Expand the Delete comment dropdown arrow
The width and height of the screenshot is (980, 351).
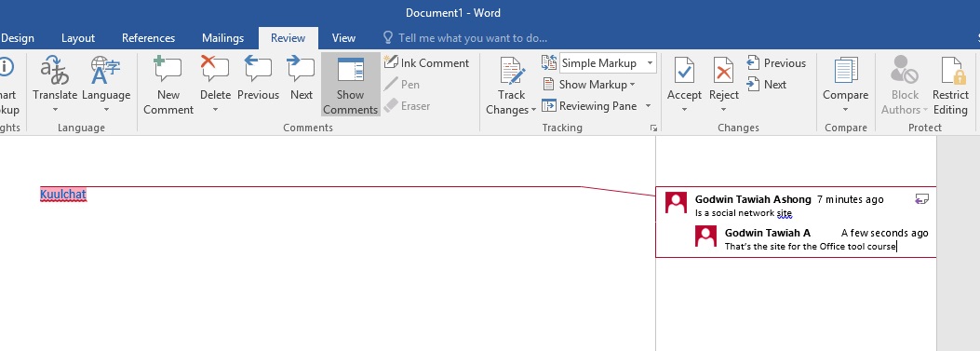(215, 110)
